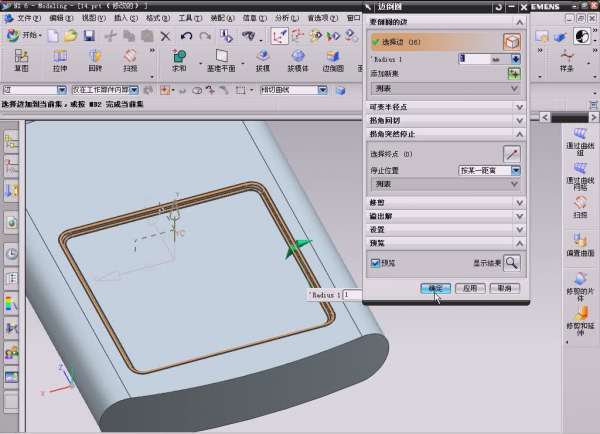Toggle the Preview (预览) checkbox
The height and width of the screenshot is (434, 600).
(x=376, y=263)
